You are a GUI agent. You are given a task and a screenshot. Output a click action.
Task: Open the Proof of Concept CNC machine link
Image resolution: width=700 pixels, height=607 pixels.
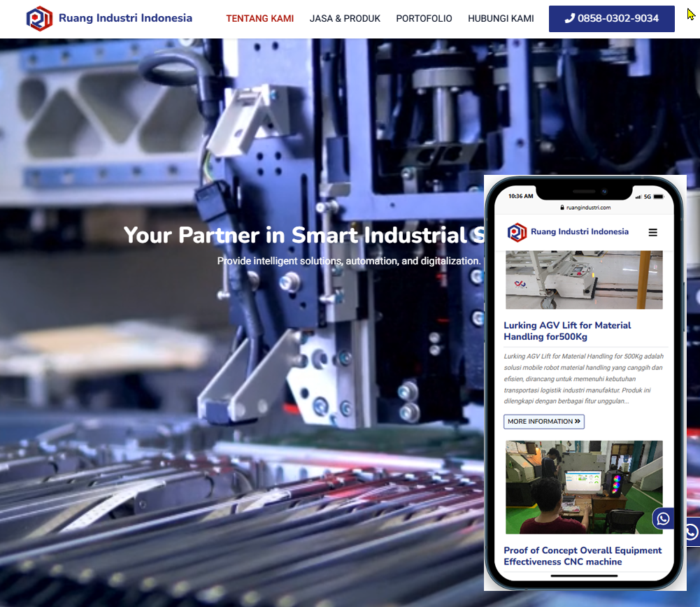[x=583, y=556]
